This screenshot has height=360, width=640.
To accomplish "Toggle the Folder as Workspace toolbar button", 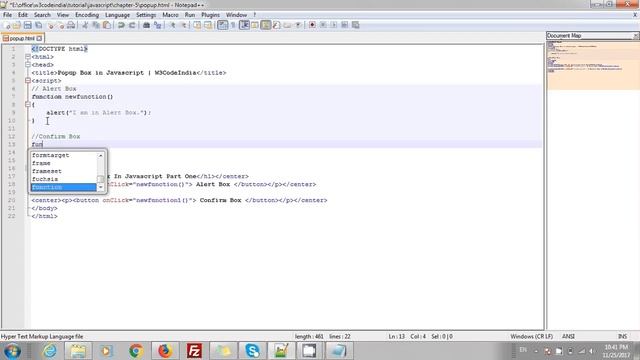I will (287, 25).
